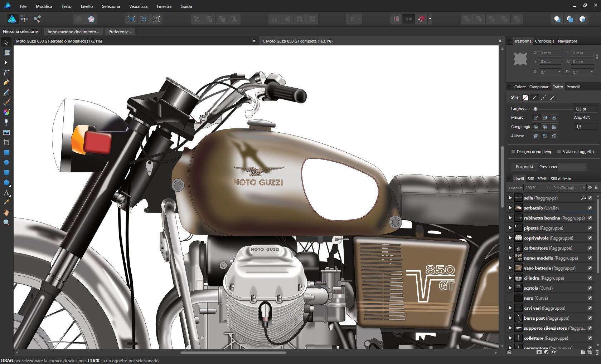Enable Disegna dopo riemp checkbox
Viewport: 601px width, 364px height.
pos(513,152)
